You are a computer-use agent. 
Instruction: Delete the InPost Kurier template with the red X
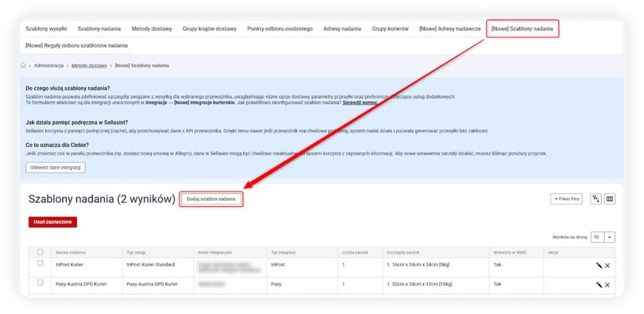click(x=608, y=266)
